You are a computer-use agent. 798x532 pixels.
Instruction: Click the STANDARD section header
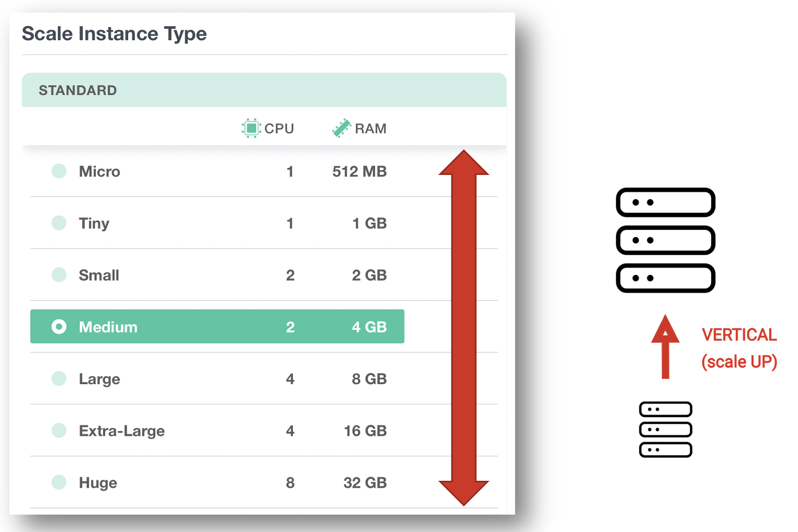tap(78, 90)
